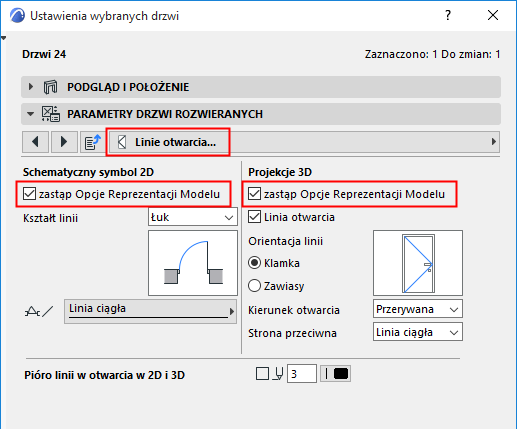
Task: Click the ArchiCAD logo in the title bar
Action: coord(17,15)
